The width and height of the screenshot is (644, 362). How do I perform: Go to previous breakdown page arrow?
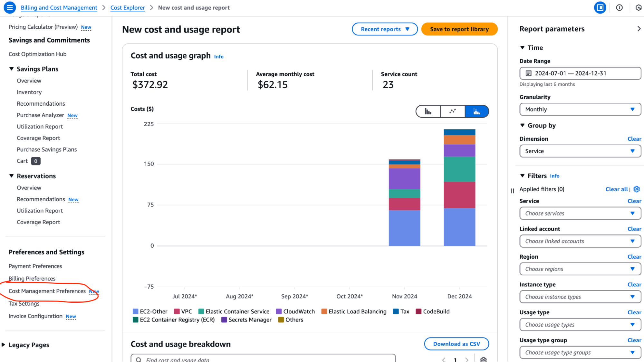pyautogui.click(x=444, y=359)
